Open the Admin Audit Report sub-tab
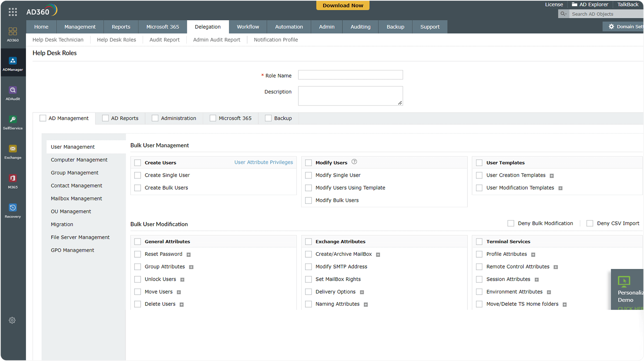The image size is (644, 361). 216,40
